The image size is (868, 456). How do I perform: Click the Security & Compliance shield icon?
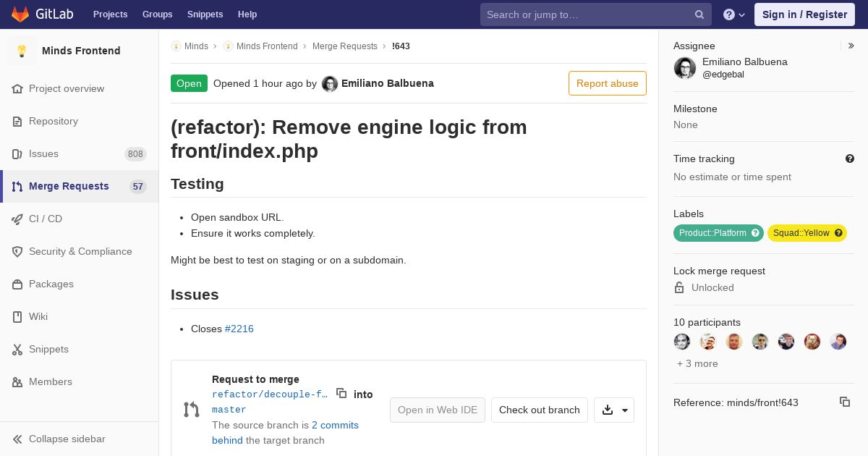point(17,251)
